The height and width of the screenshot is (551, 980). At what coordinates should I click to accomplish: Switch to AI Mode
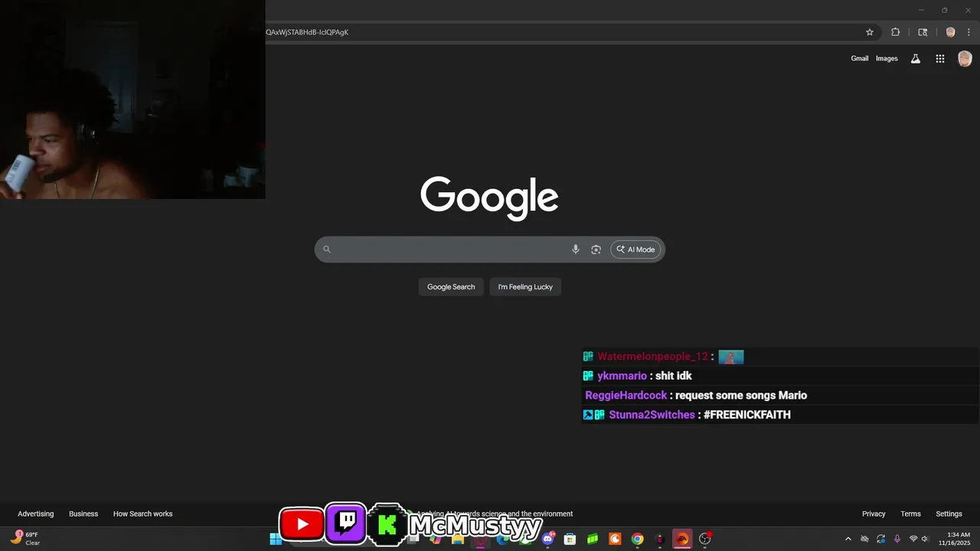[x=635, y=249]
